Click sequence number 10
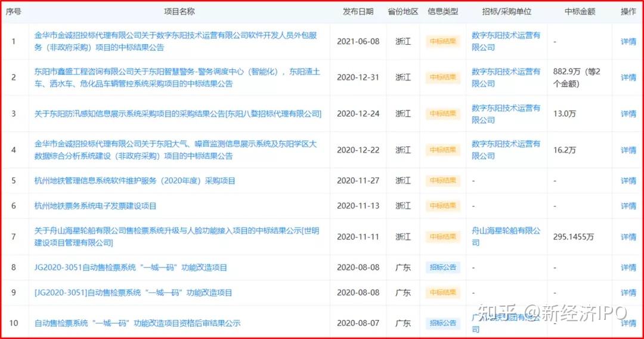Screen dimensions: 644x339 coord(14,323)
